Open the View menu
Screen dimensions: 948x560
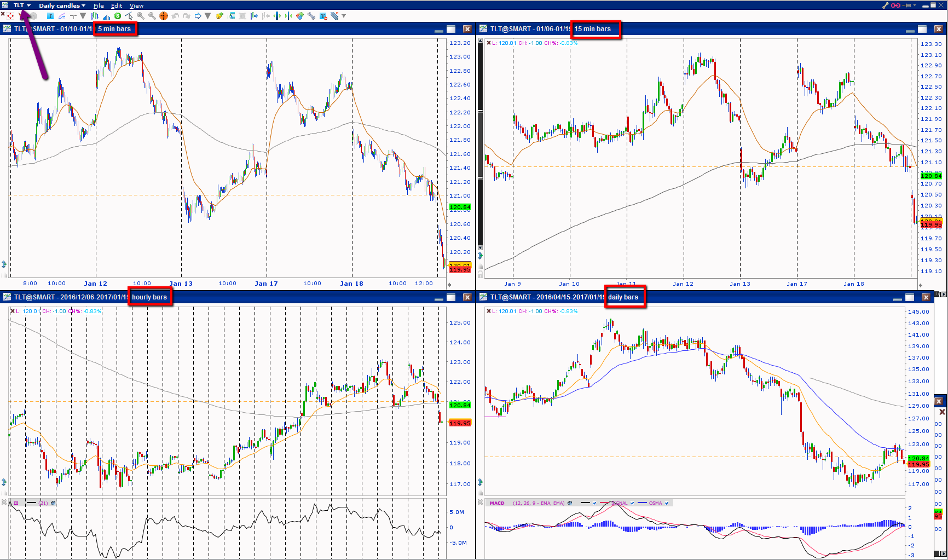(136, 5)
